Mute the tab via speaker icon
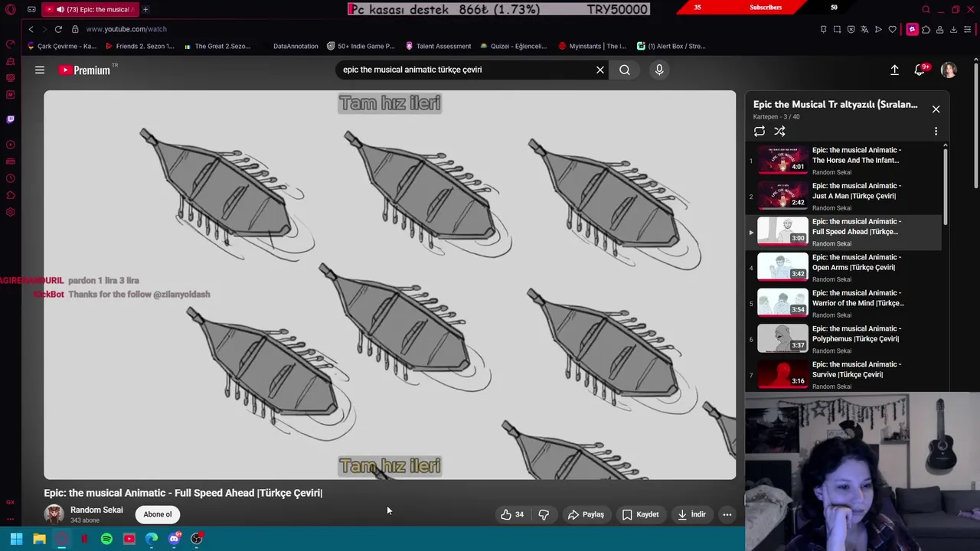The width and height of the screenshot is (980, 551). [60, 9]
